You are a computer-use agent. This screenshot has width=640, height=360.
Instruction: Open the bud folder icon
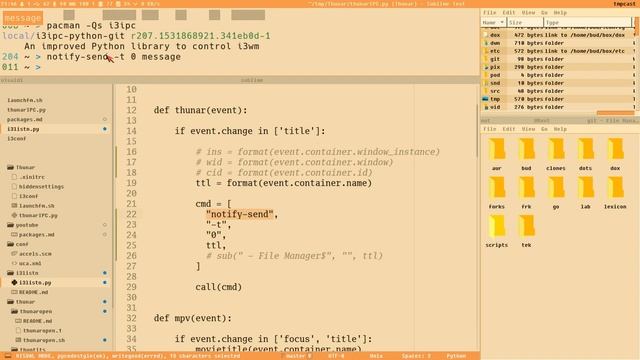click(x=527, y=149)
